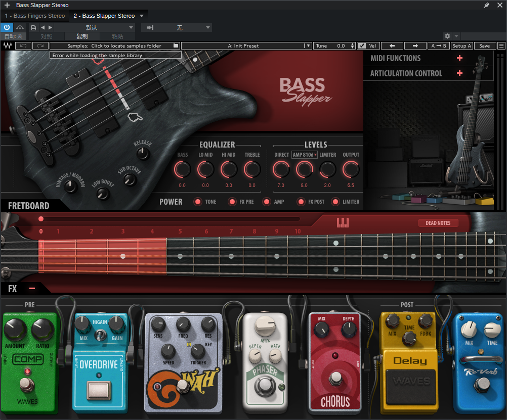Image resolution: width=507 pixels, height=420 pixels.
Task: Toggle the LIMITER power button
Action: coord(335,202)
